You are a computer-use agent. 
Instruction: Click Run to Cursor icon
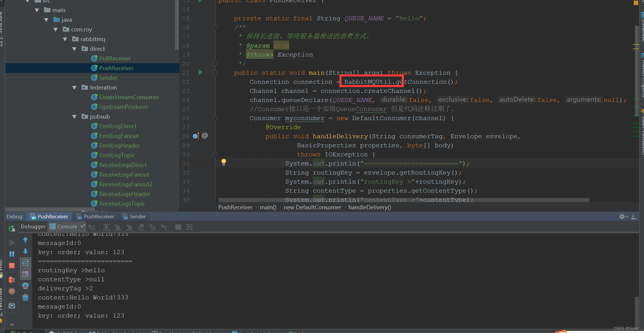pyautogui.click(x=164, y=227)
